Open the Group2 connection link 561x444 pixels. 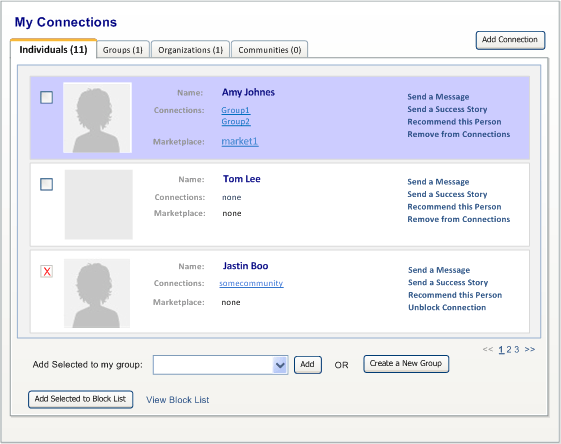click(x=235, y=122)
